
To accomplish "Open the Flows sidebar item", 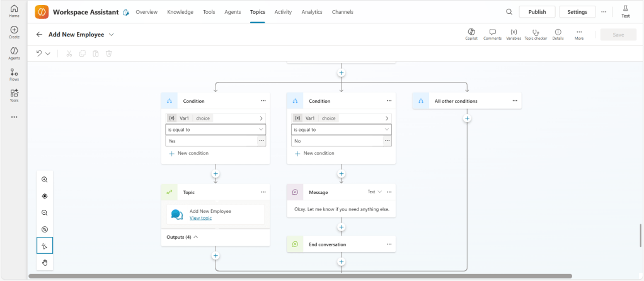I will tap(14, 75).
